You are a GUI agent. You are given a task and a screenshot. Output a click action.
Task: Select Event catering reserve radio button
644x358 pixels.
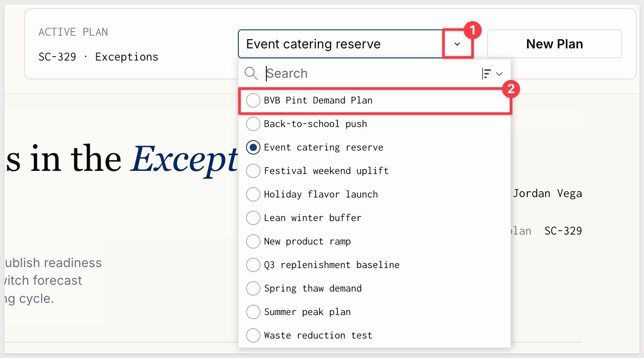point(253,147)
